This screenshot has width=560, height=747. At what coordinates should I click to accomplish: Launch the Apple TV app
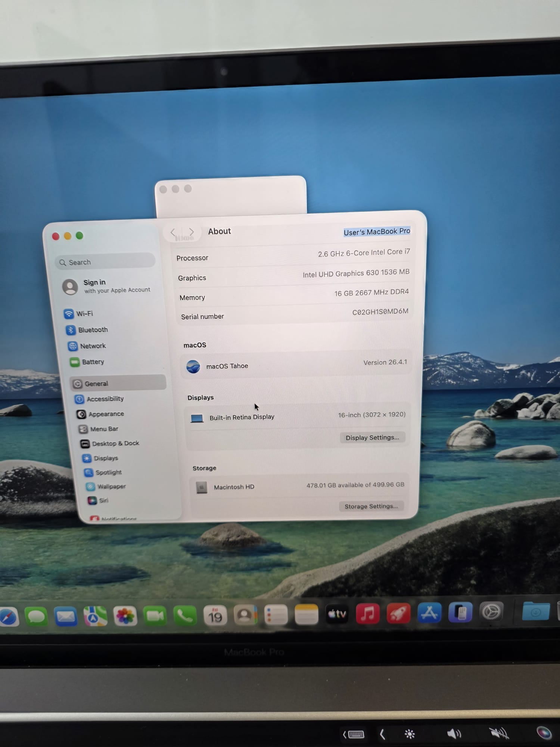[x=337, y=614]
